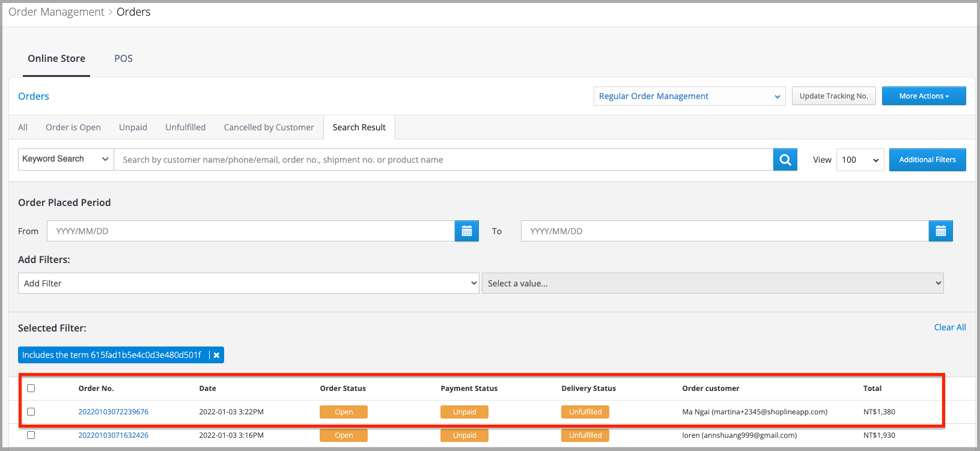The height and width of the screenshot is (451, 980).
Task: Click the Additional Filters button
Action: [927, 160]
